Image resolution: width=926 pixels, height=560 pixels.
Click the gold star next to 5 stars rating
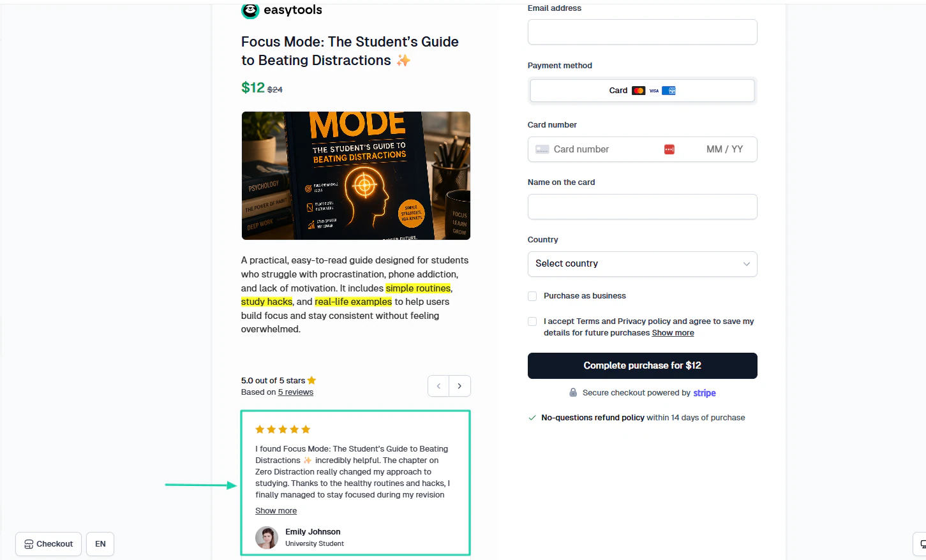(311, 380)
